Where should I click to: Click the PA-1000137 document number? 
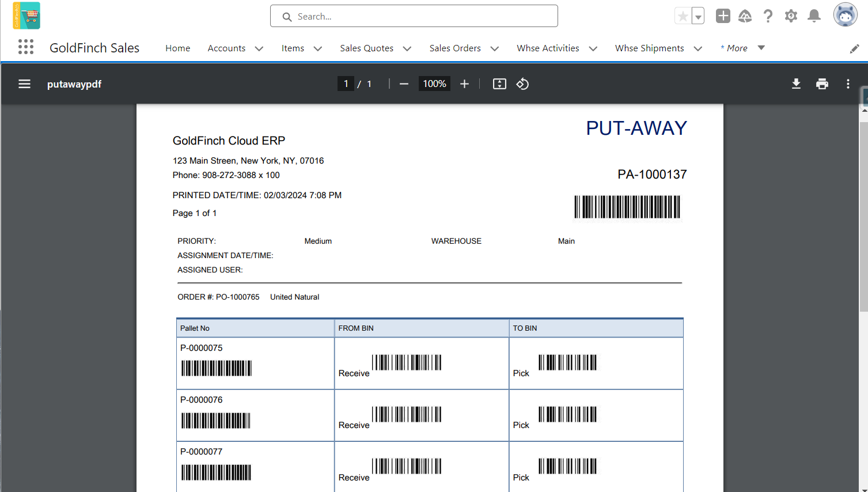pyautogui.click(x=652, y=175)
